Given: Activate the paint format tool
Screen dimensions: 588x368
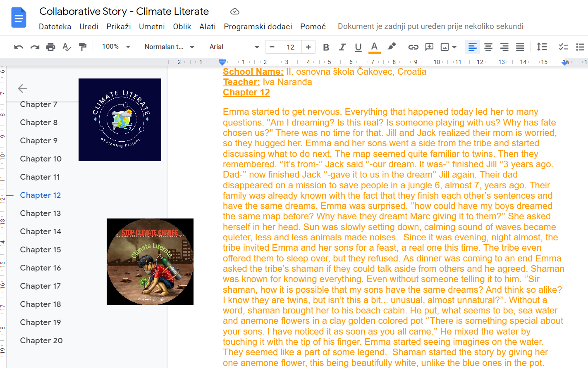Looking at the screenshot, I should click(83, 47).
